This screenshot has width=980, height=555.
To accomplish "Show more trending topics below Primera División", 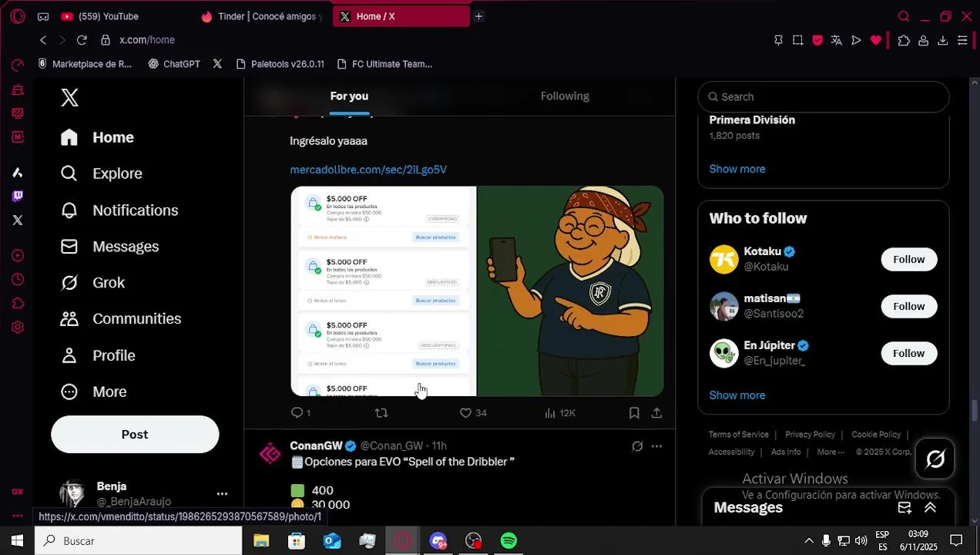I will pos(737,169).
